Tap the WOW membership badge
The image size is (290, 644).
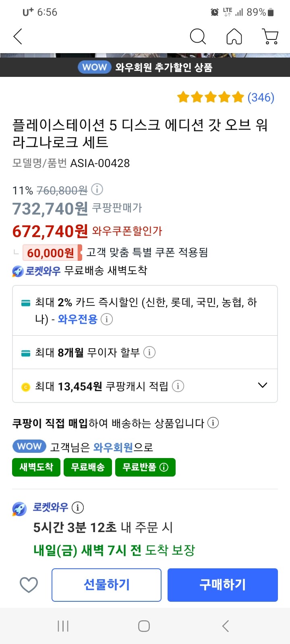[x=29, y=446]
